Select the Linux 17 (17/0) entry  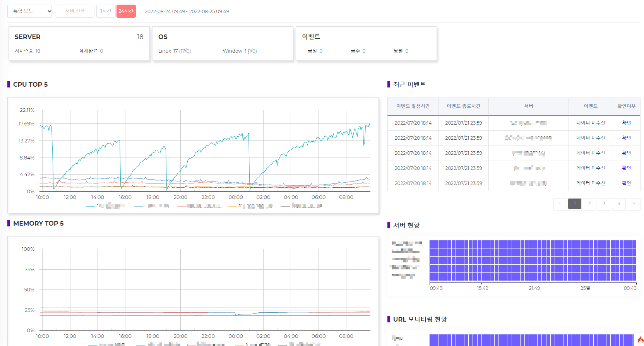[175, 51]
